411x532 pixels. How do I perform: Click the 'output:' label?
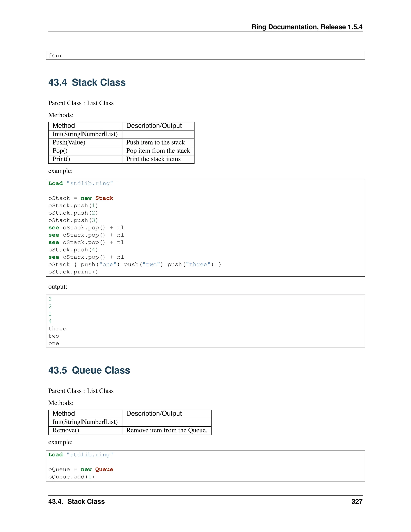tap(58, 287)
